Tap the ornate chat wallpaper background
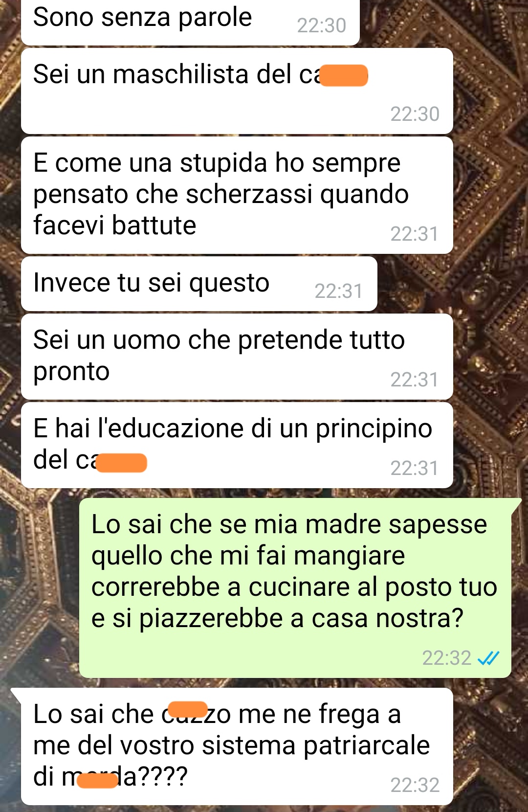528x812 pixels. [489, 293]
